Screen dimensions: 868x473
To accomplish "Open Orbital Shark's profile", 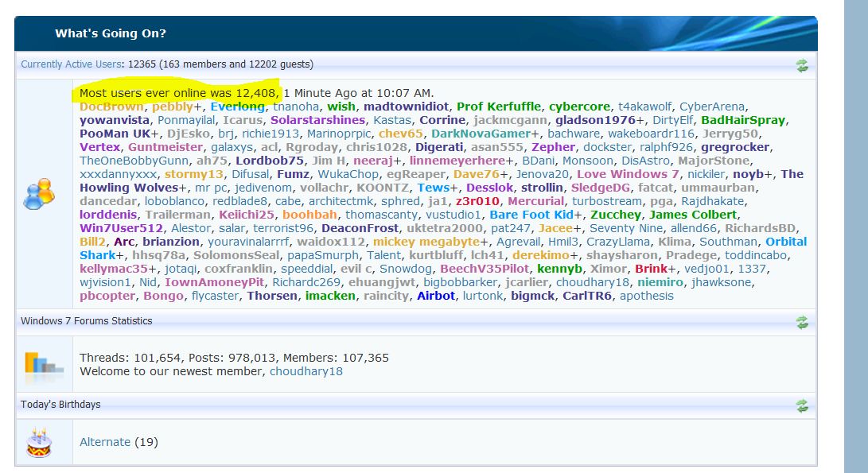I will coord(786,242).
